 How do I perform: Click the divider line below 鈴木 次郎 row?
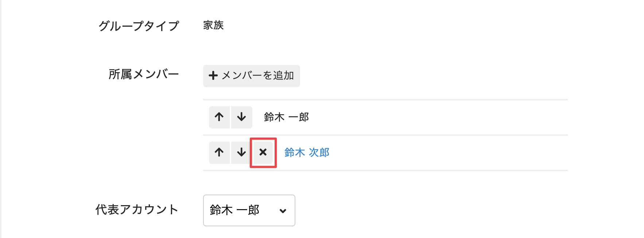tap(385, 170)
